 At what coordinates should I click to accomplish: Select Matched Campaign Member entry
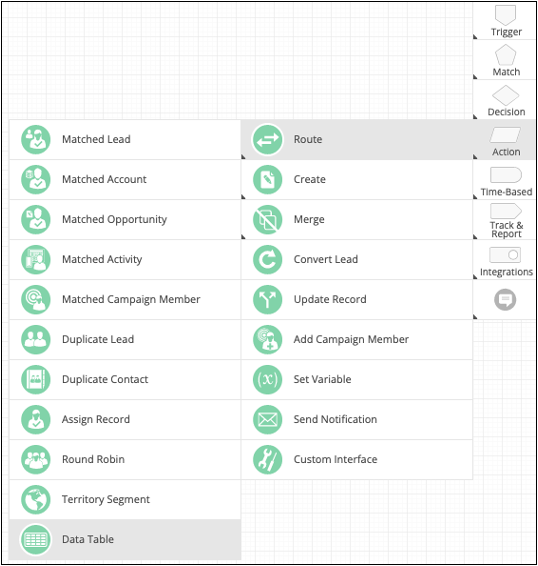[125, 300]
